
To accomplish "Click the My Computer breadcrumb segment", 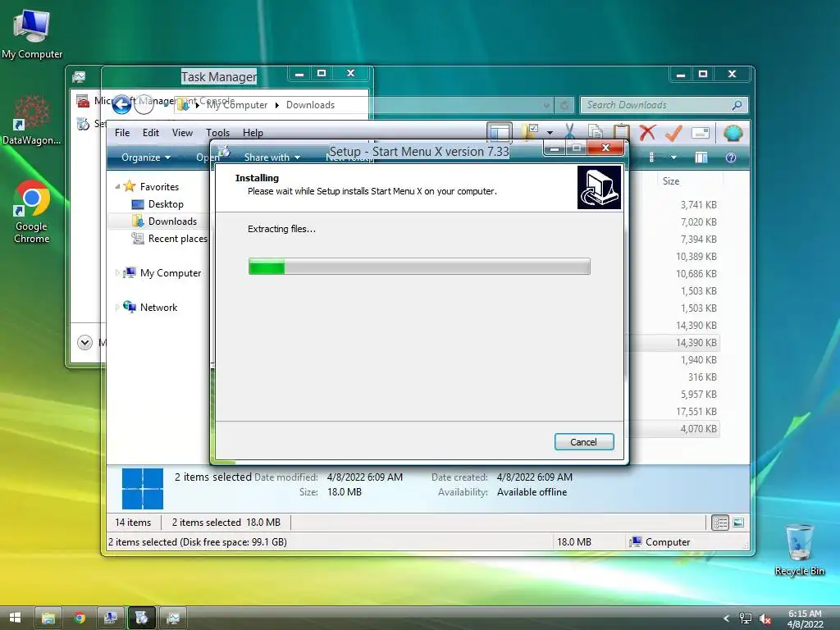I will tap(237, 105).
